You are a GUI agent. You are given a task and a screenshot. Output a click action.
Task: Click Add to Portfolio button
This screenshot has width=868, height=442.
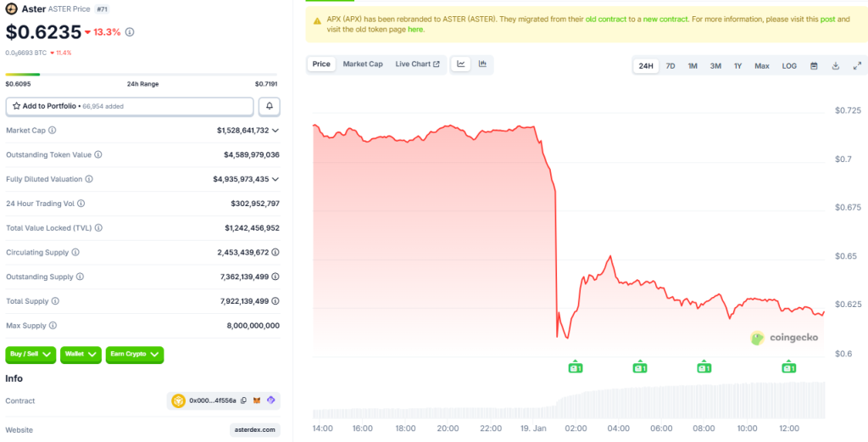[x=130, y=106]
